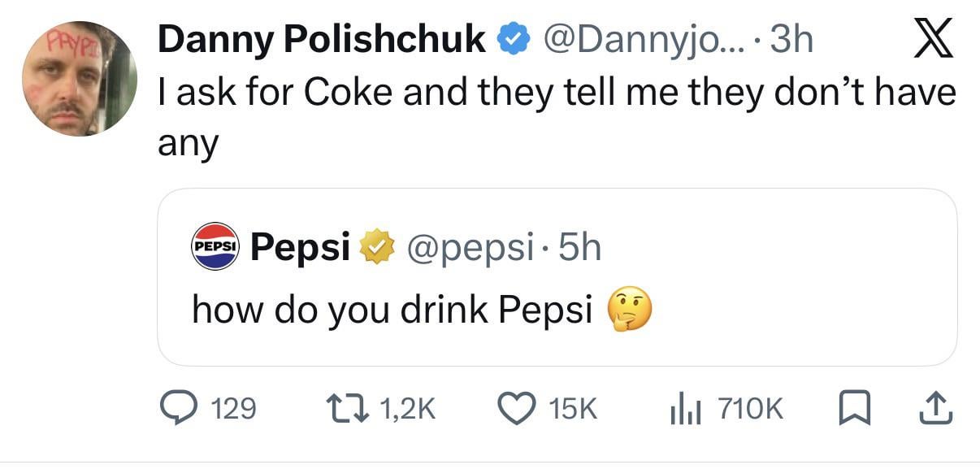Viewport: 980px width, 469px height.
Task: Open Danny Polishchuk's profile photo
Action: pyautogui.click(x=80, y=79)
